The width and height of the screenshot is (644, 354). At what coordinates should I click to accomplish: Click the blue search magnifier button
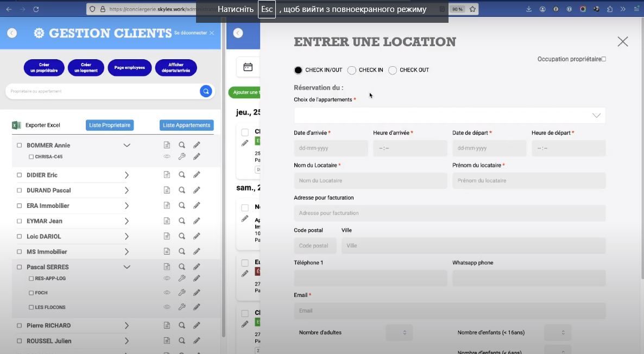(205, 91)
